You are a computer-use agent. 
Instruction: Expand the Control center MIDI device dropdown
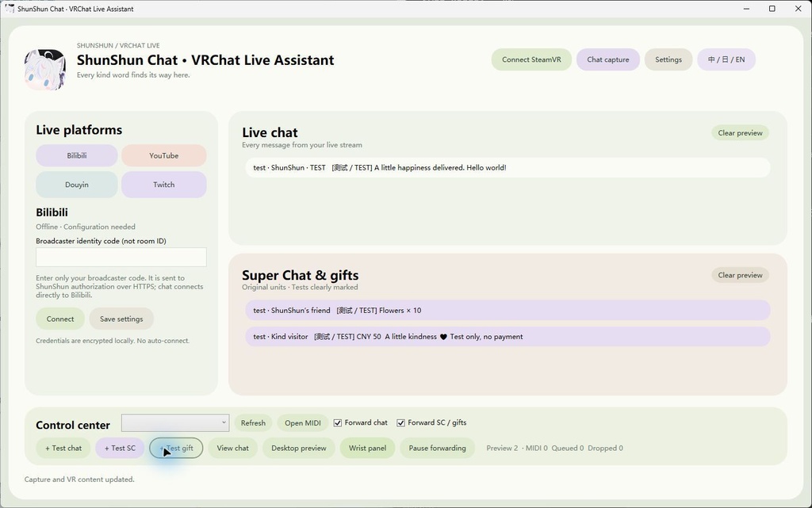175,422
